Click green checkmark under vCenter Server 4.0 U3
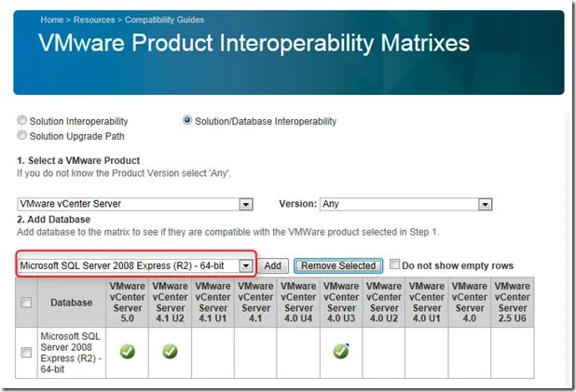The width and height of the screenshot is (576, 392). [x=341, y=351]
